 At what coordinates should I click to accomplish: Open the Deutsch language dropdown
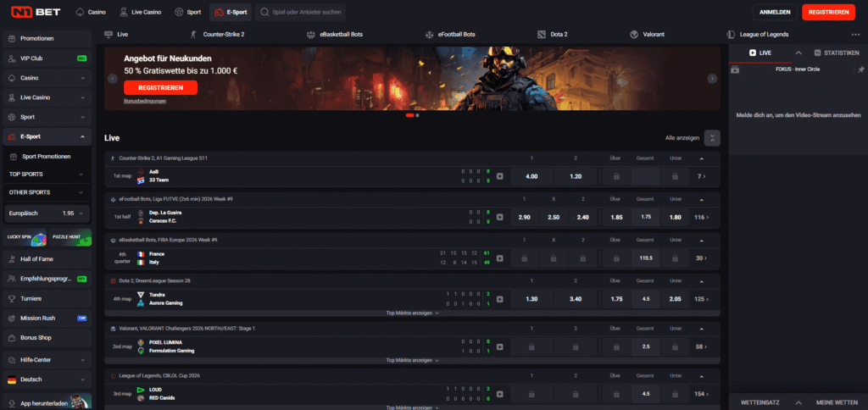pyautogui.click(x=47, y=380)
